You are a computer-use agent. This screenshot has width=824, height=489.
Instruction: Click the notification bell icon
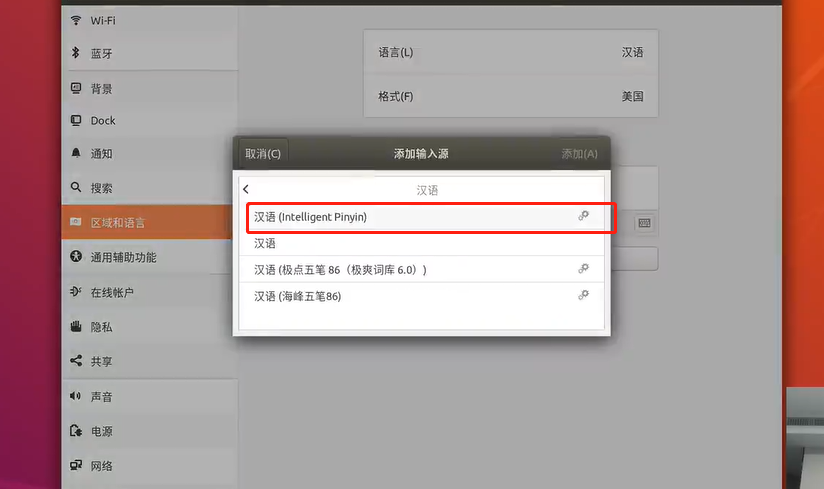click(x=76, y=153)
